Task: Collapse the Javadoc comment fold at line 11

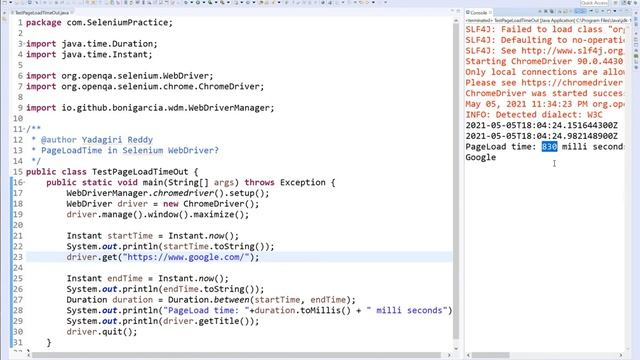Action: [24, 129]
